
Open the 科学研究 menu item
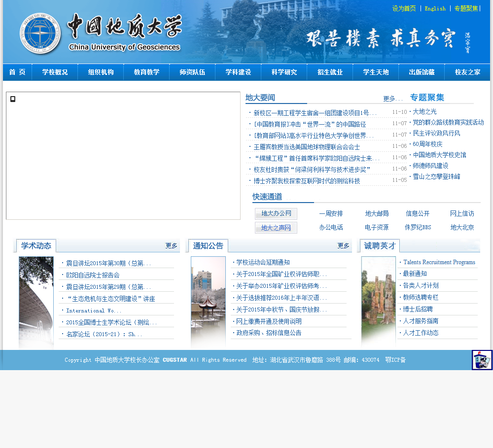284,72
